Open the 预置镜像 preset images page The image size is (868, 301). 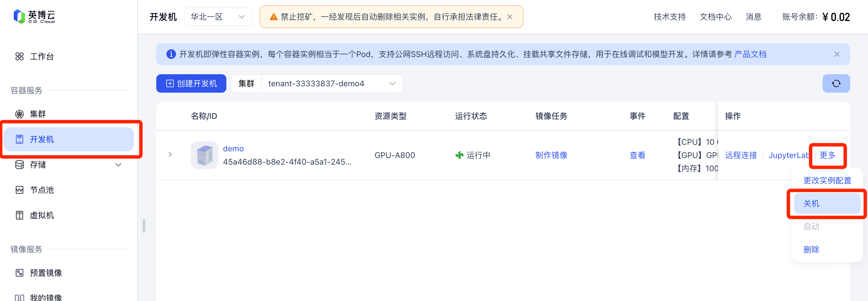[x=45, y=273]
